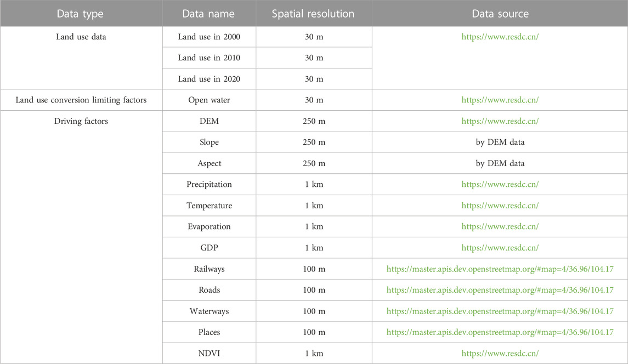Select the 'Temperature' cell
Screen dimensions: 628x364
(x=209, y=206)
